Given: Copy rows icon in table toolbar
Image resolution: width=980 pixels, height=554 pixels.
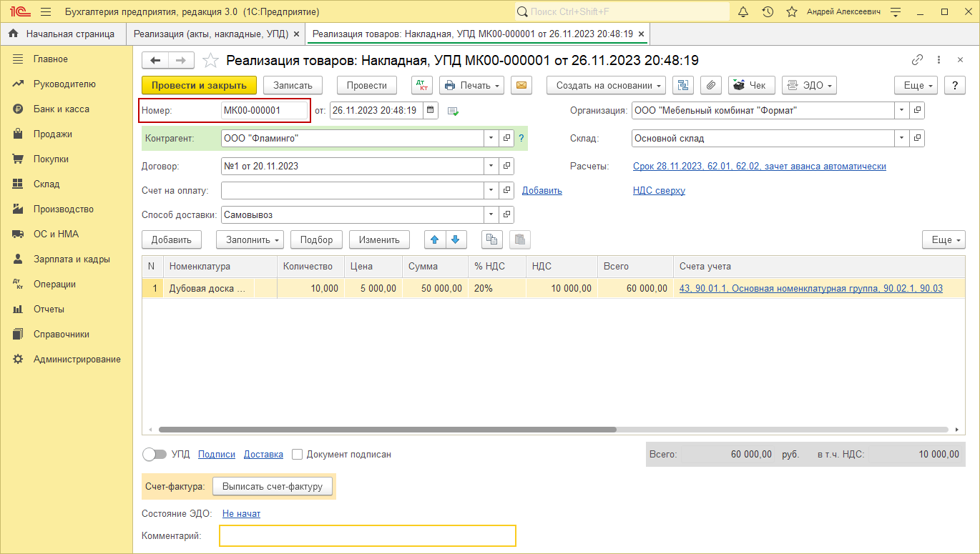Looking at the screenshot, I should click(x=492, y=239).
